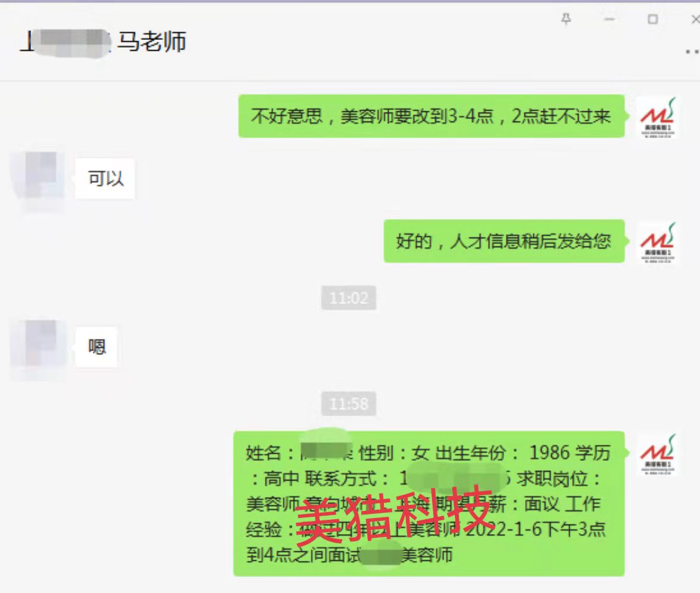Select the candidate resume message starting 姓名

coord(429,504)
